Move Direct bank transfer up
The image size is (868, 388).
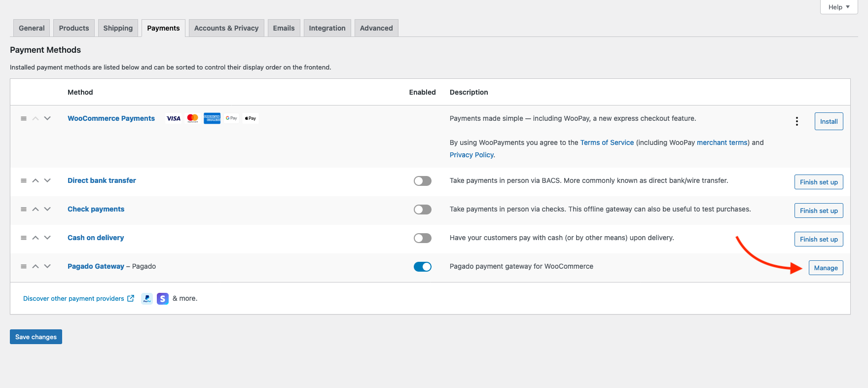36,180
